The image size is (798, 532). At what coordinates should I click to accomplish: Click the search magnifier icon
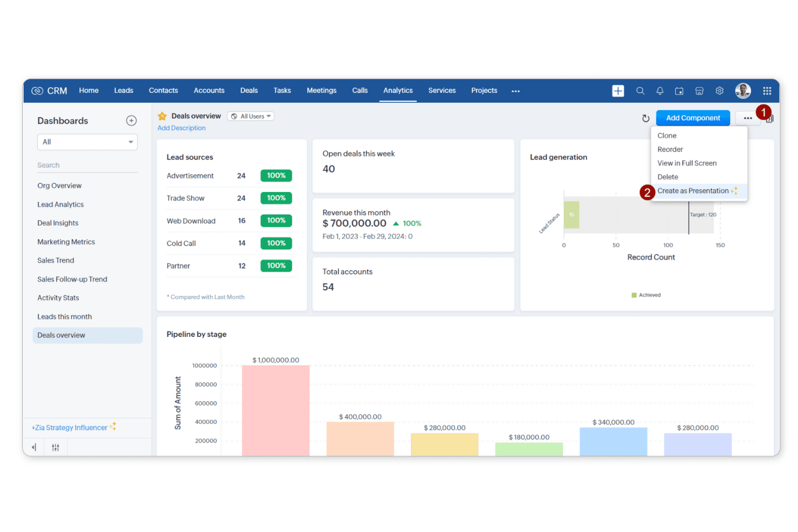click(x=640, y=91)
